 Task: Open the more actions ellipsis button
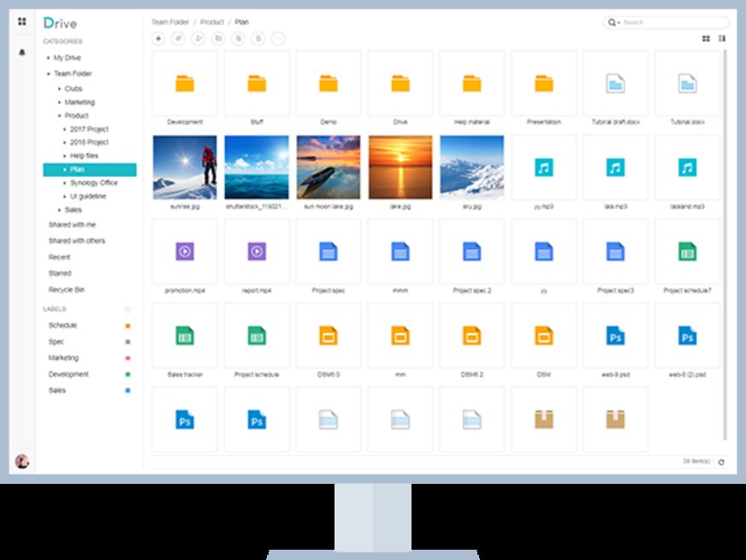[278, 38]
